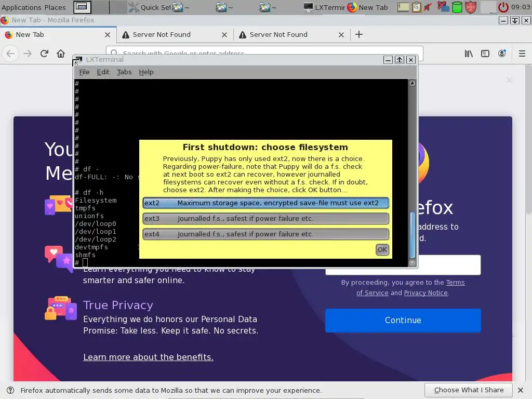Click the red firewall shield tray icon
Screen dimensions: 532x399
pos(471,7)
